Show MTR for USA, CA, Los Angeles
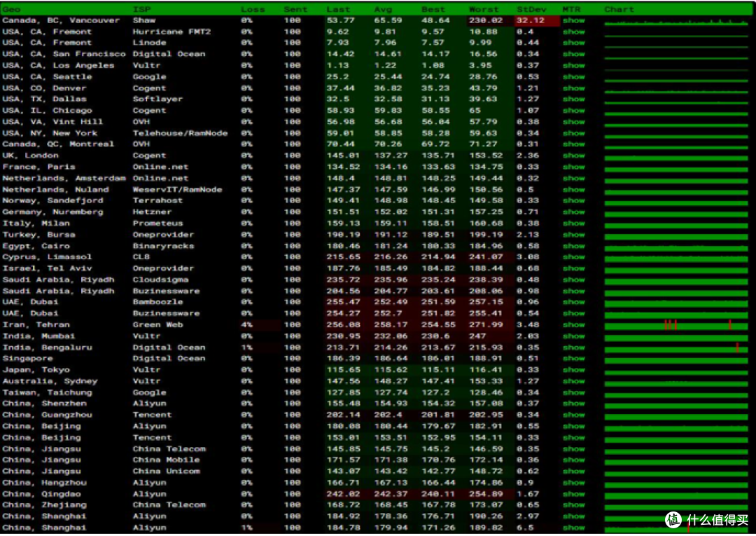 (574, 66)
